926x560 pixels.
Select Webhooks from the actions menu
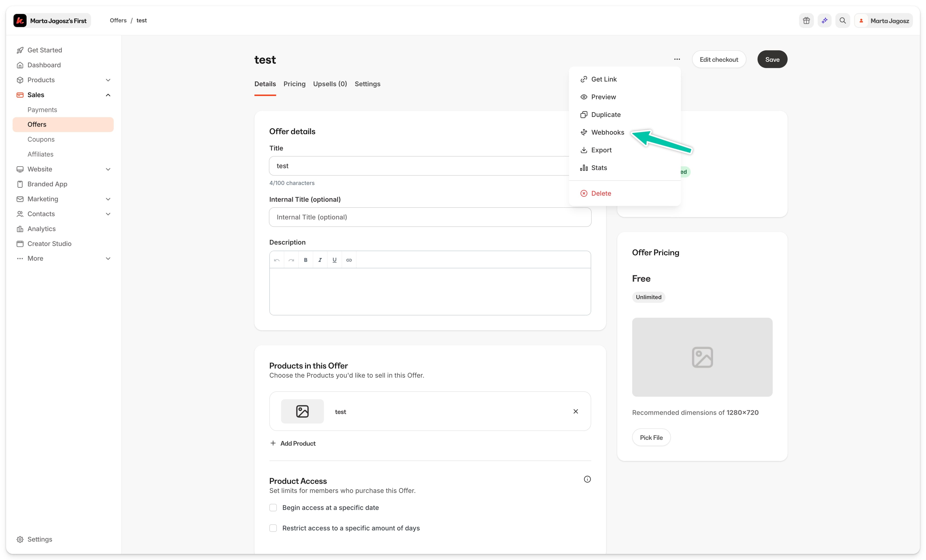(625, 132)
